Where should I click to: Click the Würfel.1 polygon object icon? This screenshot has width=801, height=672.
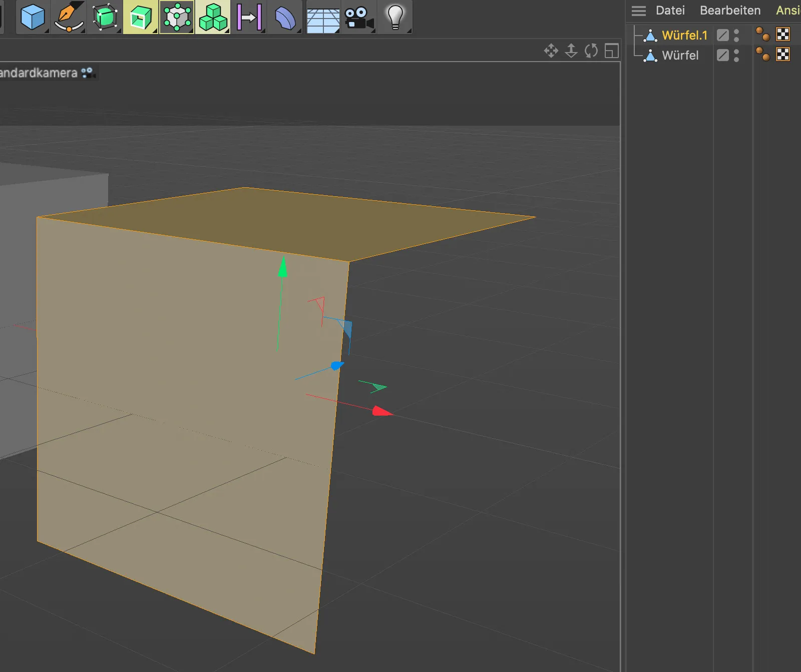pos(650,35)
